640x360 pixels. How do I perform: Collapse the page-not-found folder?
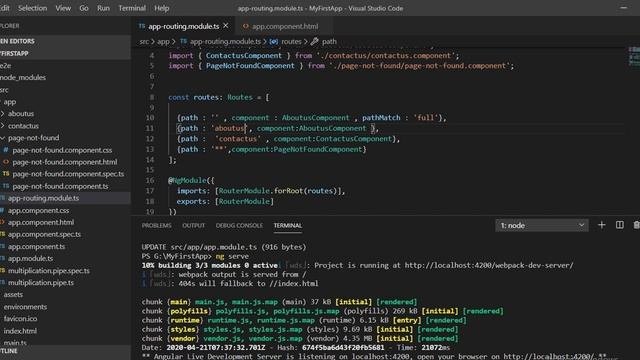click(x=33, y=138)
